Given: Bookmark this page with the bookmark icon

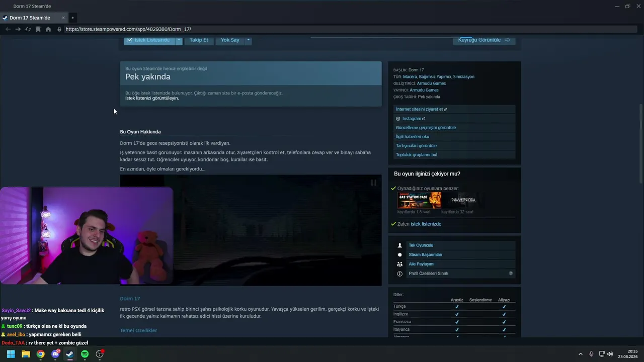Looking at the screenshot, I should [38, 29].
